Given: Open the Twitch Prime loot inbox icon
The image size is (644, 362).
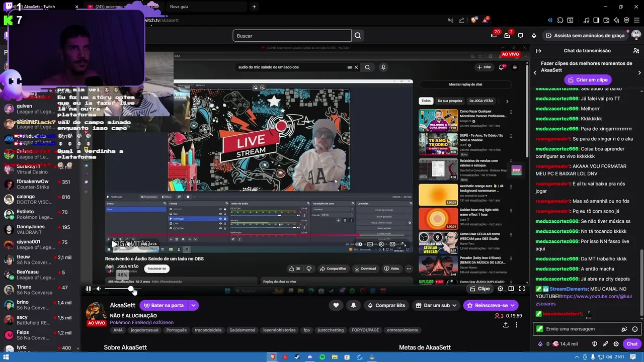Looking at the screenshot, I should (x=494, y=36).
